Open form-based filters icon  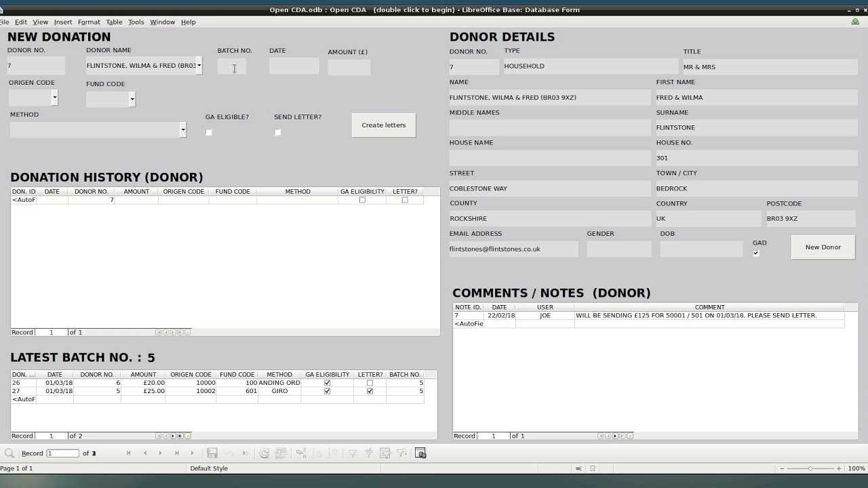coord(385,453)
